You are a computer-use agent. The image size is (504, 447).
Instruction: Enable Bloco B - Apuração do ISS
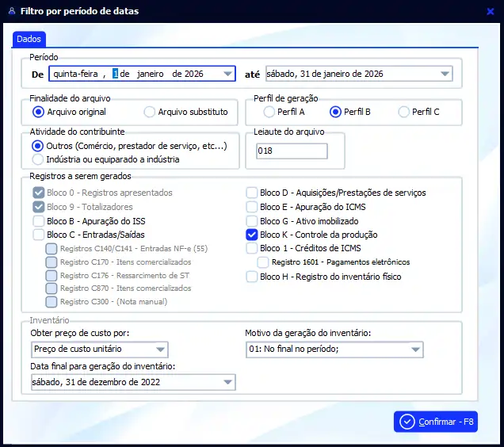tap(39, 221)
